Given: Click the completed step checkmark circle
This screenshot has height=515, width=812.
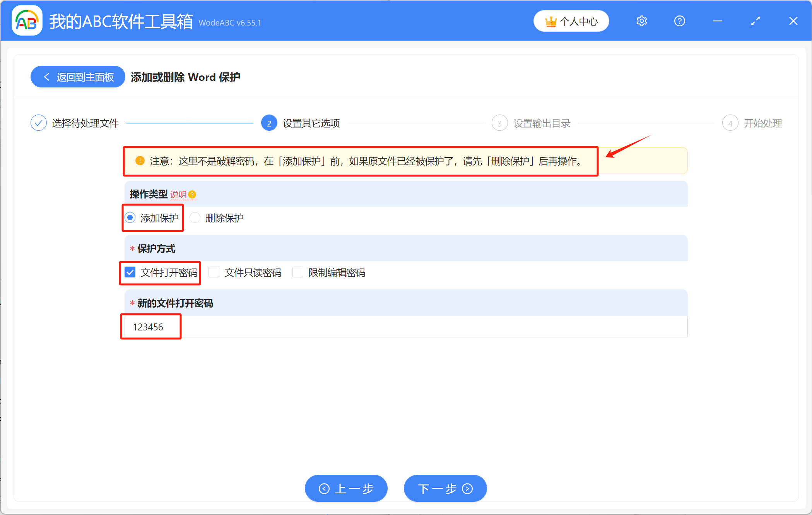Looking at the screenshot, I should click(38, 123).
